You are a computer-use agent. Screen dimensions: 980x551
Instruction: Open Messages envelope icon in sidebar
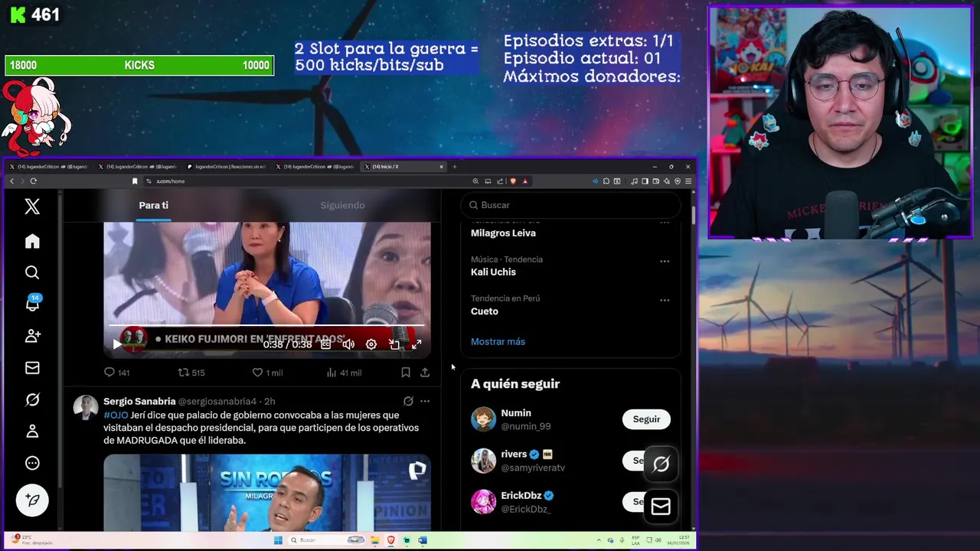[32, 367]
